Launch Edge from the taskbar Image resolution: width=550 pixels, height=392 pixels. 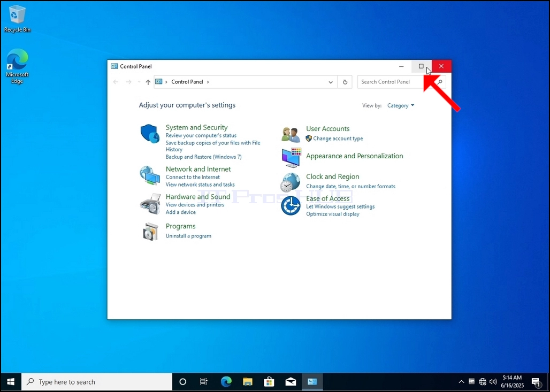pyautogui.click(x=226, y=381)
